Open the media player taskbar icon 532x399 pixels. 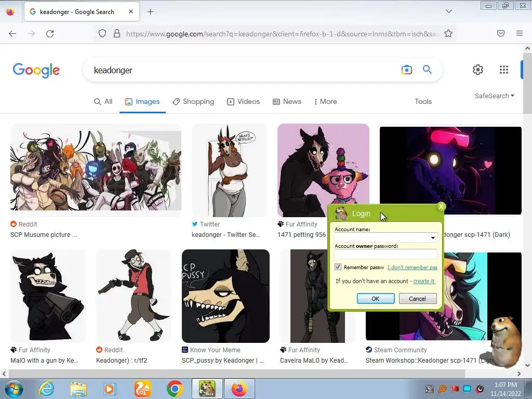(110, 389)
